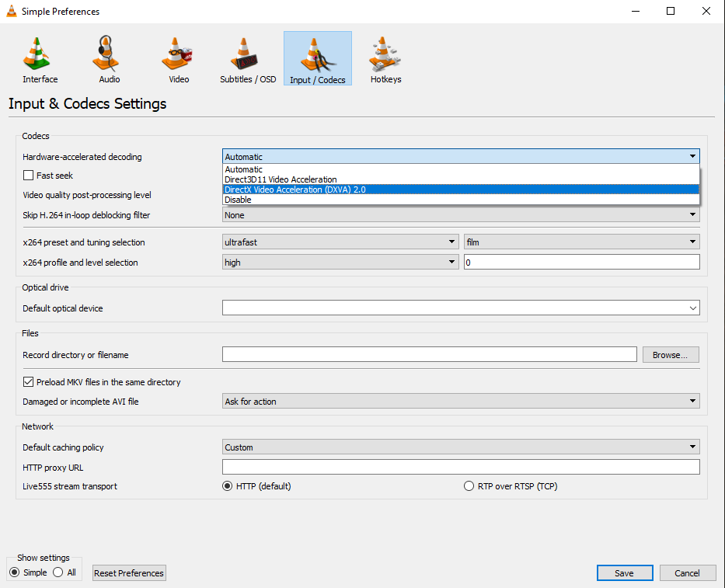Uncheck Preload MKV files in the same directory
This screenshot has width=725, height=588.
coord(28,382)
